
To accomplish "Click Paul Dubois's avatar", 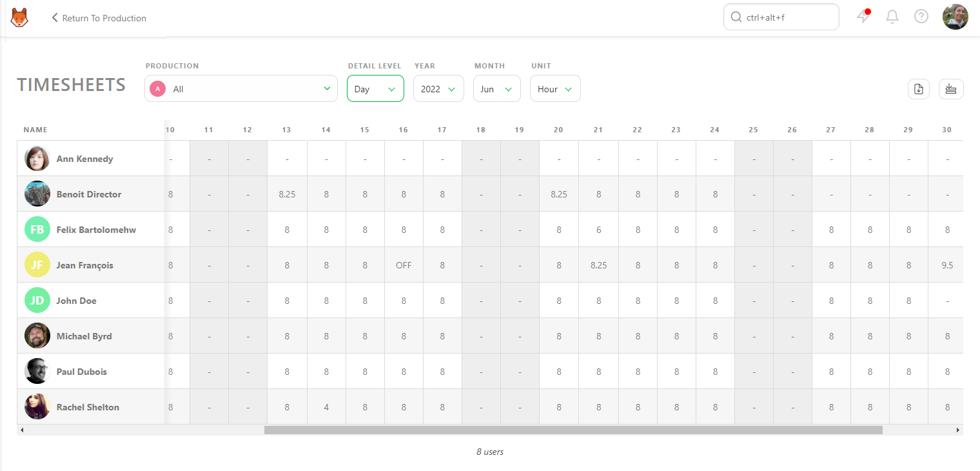I will click(x=37, y=371).
